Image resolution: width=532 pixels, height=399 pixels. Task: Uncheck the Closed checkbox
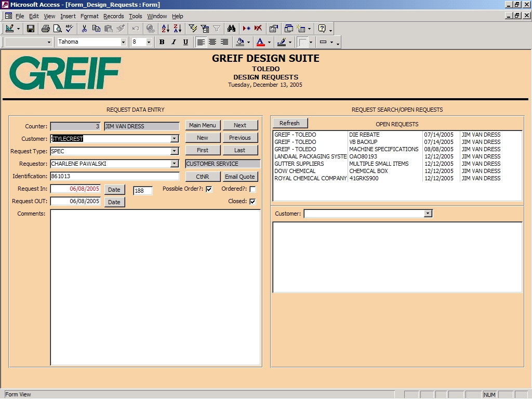coord(252,202)
